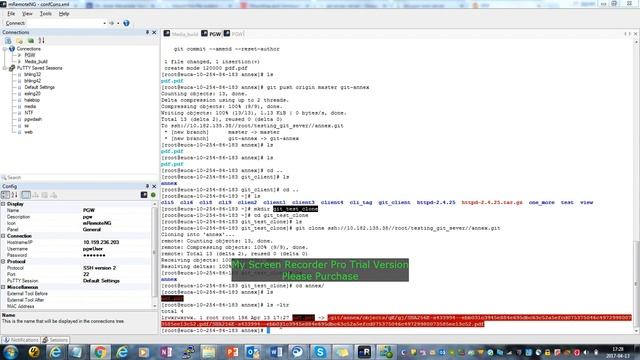Open the Help menu
The height and width of the screenshot is (360, 640).
64,13
